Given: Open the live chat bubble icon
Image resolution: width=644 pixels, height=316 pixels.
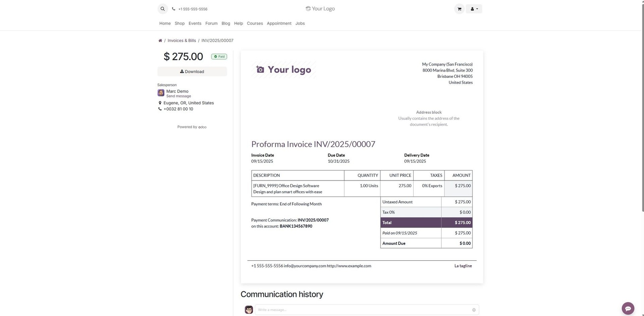Looking at the screenshot, I should pyautogui.click(x=627, y=308).
